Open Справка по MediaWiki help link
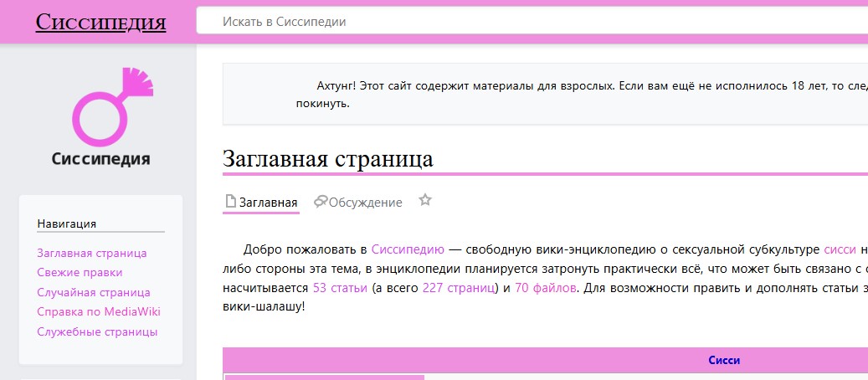868x380 pixels. pos(99,311)
